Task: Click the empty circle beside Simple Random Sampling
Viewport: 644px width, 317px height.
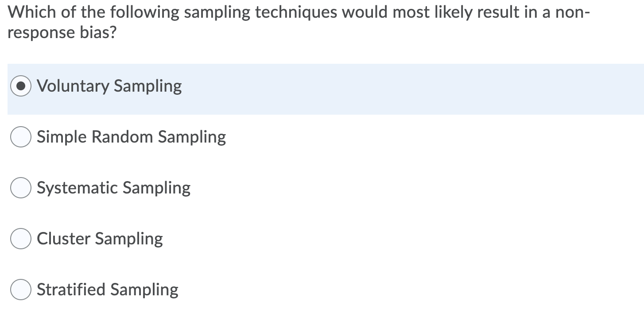Action: pos(20,137)
